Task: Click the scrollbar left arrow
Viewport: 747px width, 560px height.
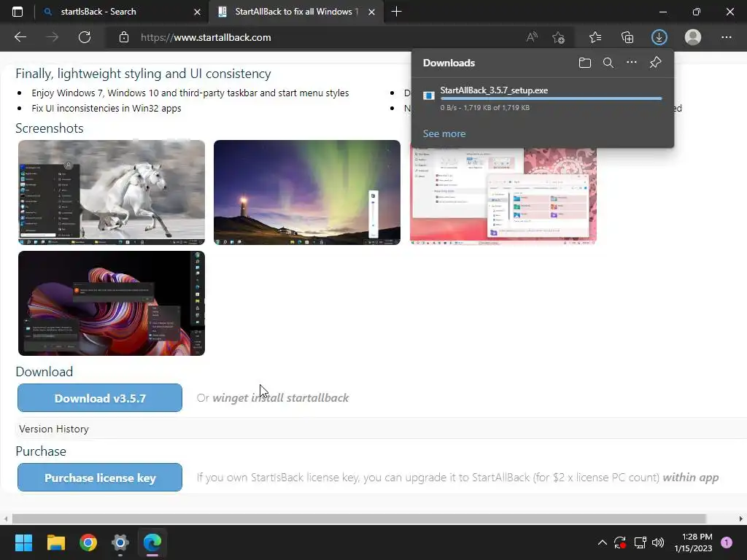Action: pos(5,518)
